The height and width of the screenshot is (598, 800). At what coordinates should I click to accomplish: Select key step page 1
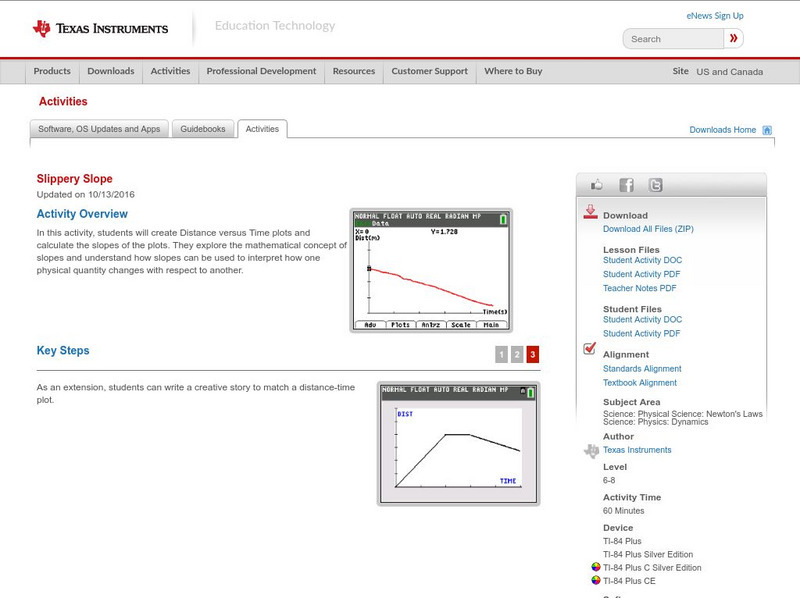pyautogui.click(x=500, y=352)
